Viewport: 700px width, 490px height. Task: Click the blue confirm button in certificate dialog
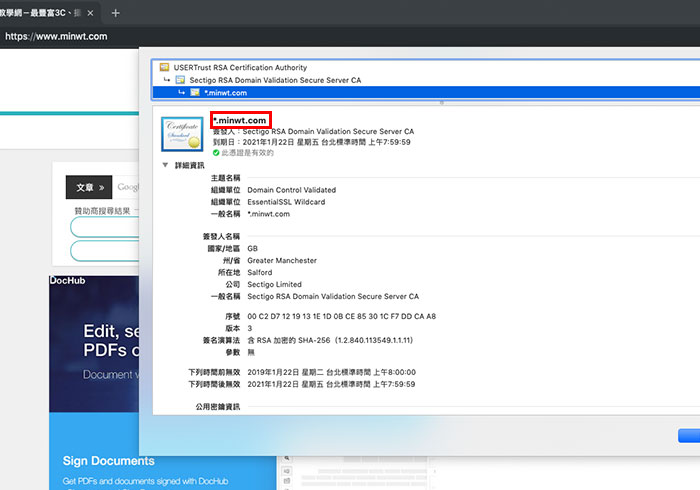[689, 436]
